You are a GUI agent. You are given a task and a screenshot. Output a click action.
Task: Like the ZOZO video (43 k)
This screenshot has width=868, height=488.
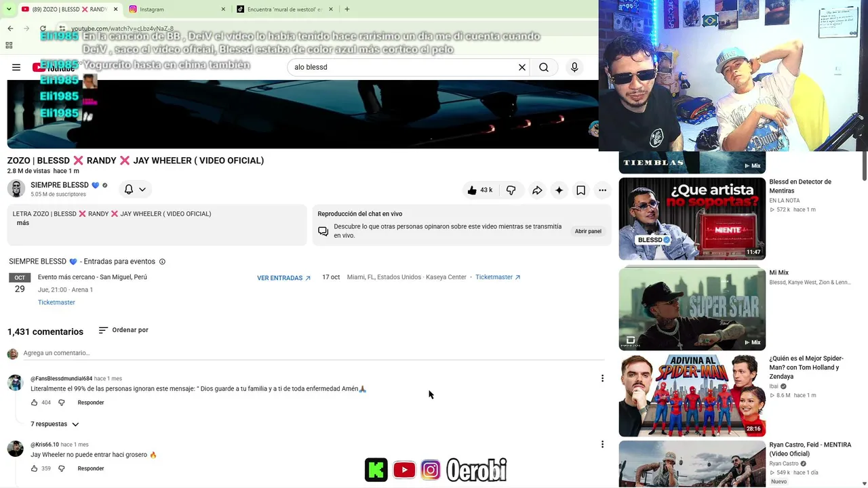coord(479,190)
